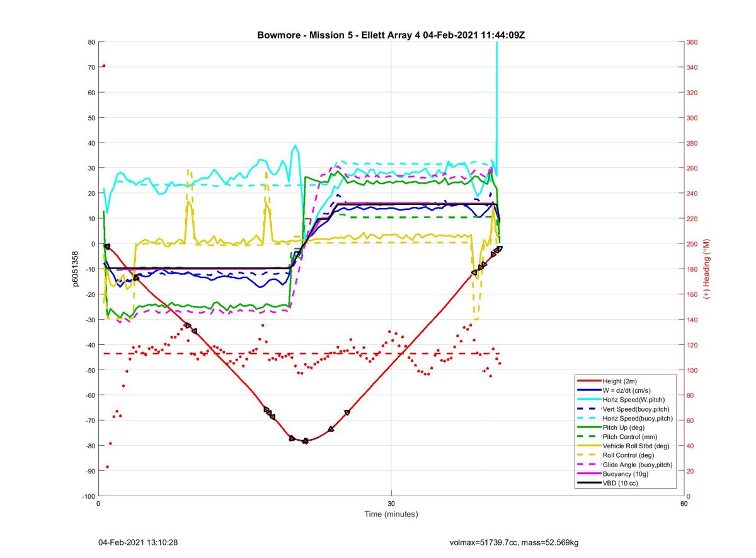756x558 pixels.
Task: Click the left y-axis tick '80'
Action: pos(91,42)
